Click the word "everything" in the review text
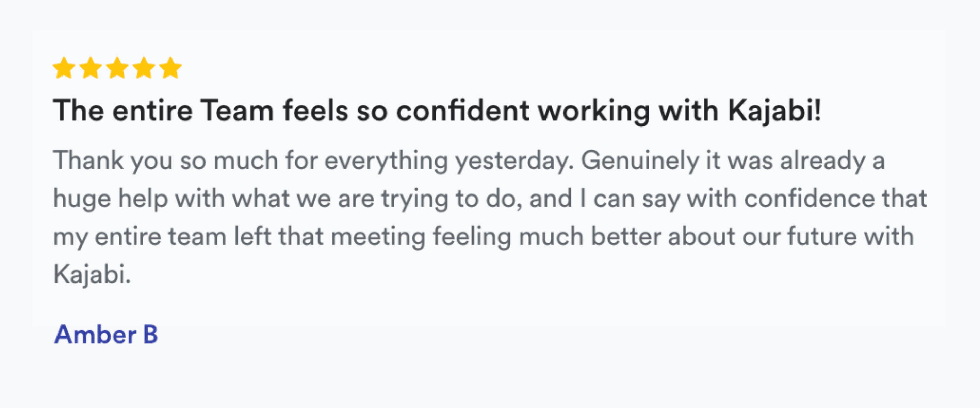The width and height of the screenshot is (980, 408). (x=386, y=160)
